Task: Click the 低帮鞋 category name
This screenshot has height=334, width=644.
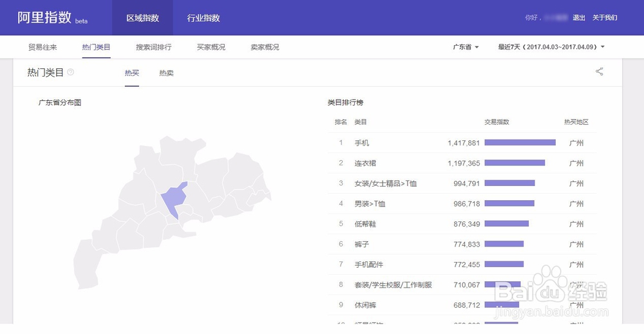Action: [365, 224]
